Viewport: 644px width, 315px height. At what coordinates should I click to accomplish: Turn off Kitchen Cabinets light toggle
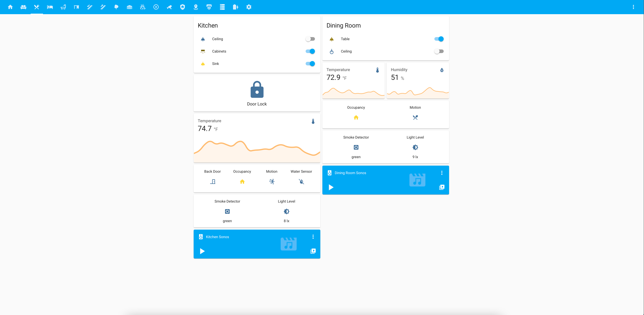point(310,51)
